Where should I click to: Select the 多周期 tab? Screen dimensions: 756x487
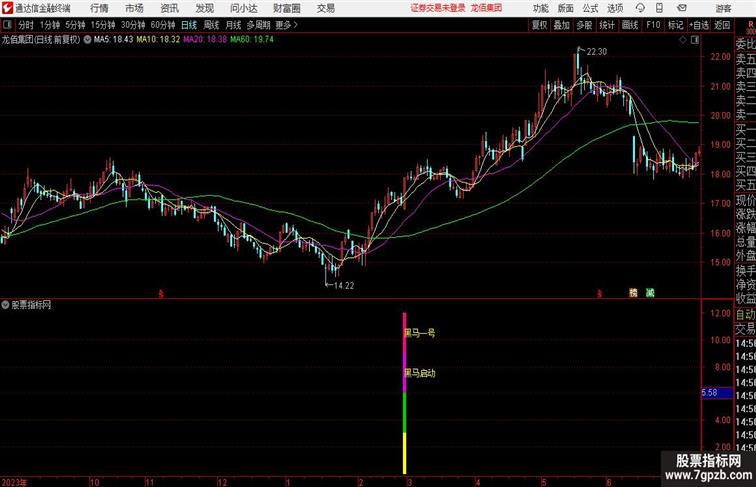[x=258, y=25]
